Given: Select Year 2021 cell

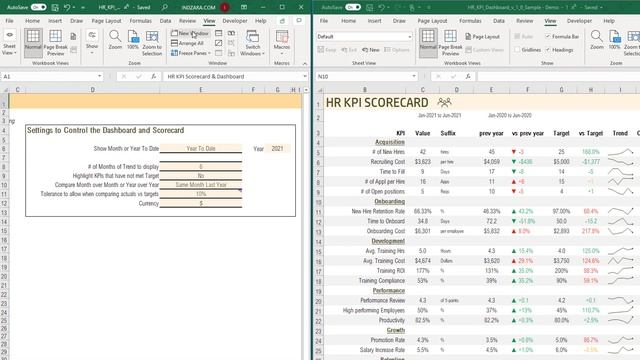Looking at the screenshot, I should click(x=277, y=149).
